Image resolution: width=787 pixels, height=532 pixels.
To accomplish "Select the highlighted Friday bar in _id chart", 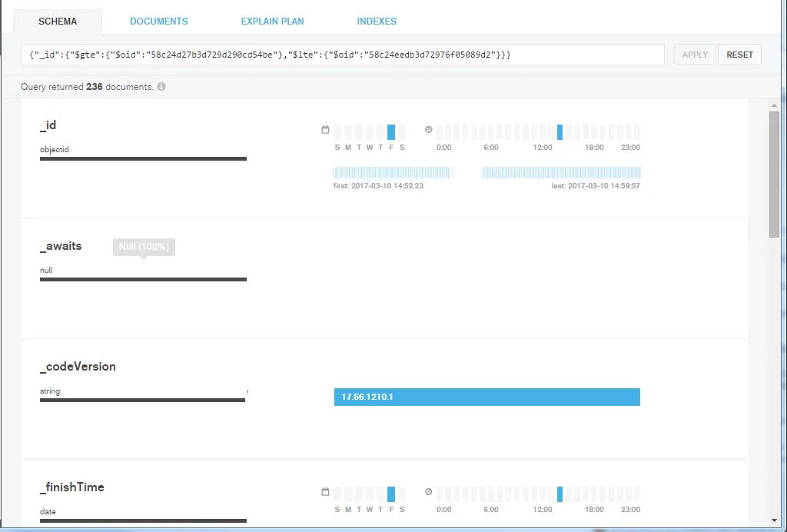I will click(x=391, y=132).
